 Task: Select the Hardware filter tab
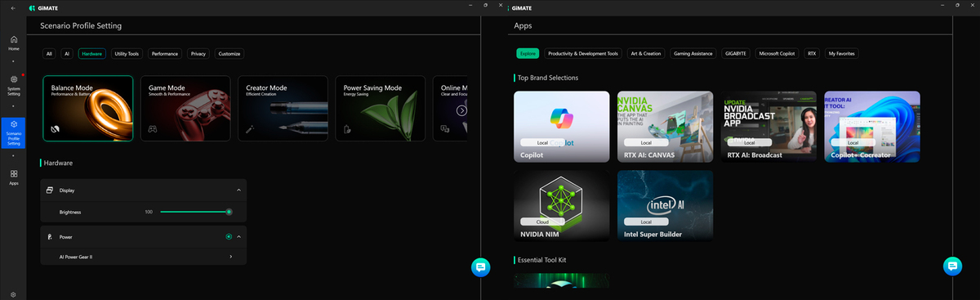[92, 54]
